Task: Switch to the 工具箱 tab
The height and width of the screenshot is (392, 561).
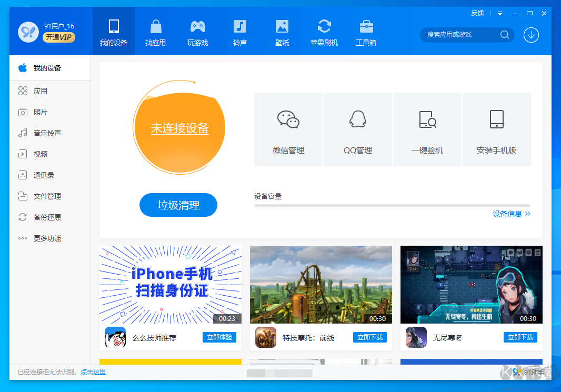Action: (x=366, y=31)
